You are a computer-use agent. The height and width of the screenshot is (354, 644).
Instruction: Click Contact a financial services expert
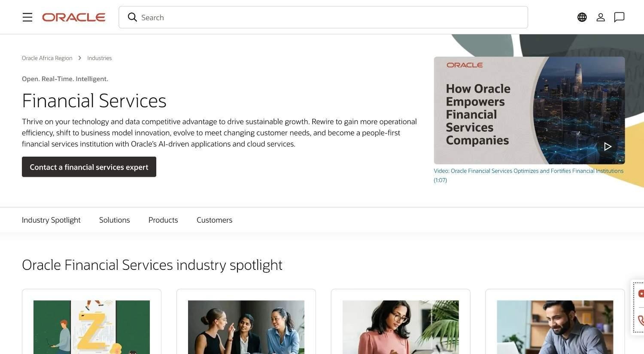pyautogui.click(x=89, y=167)
